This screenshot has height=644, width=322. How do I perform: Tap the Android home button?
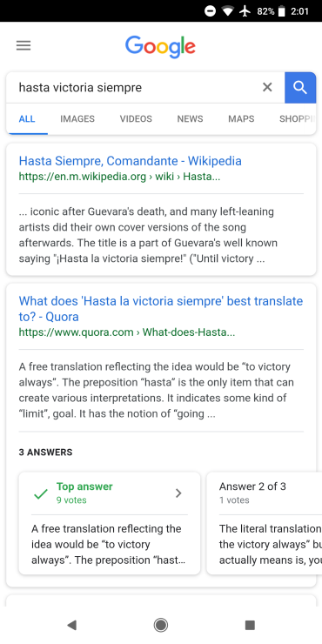(161, 625)
